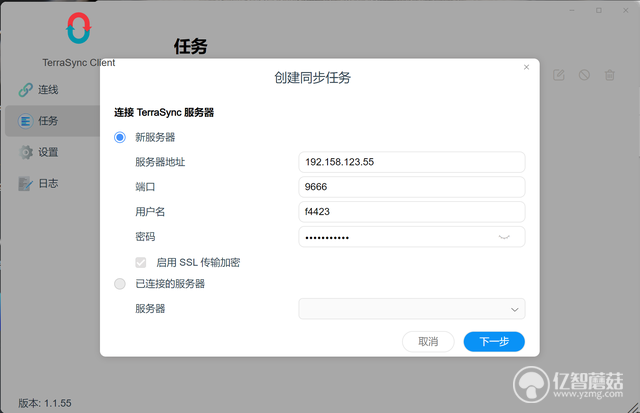Screen dimensions: 640x413
Task: Show password with the eye icon
Action: pos(504,237)
